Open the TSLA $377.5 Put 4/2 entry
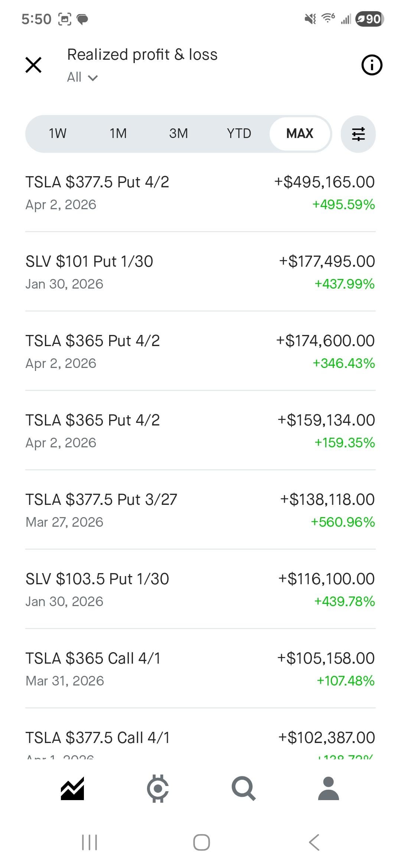This screenshot has width=401, height=868. (200, 193)
